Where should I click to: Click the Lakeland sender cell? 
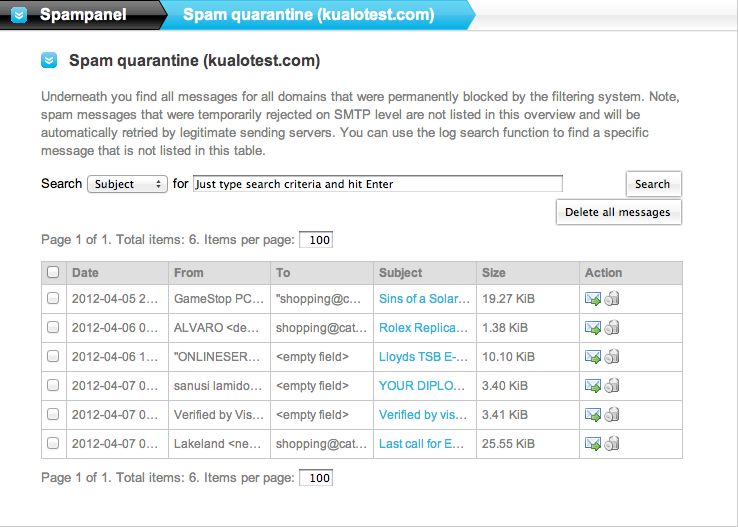217,444
